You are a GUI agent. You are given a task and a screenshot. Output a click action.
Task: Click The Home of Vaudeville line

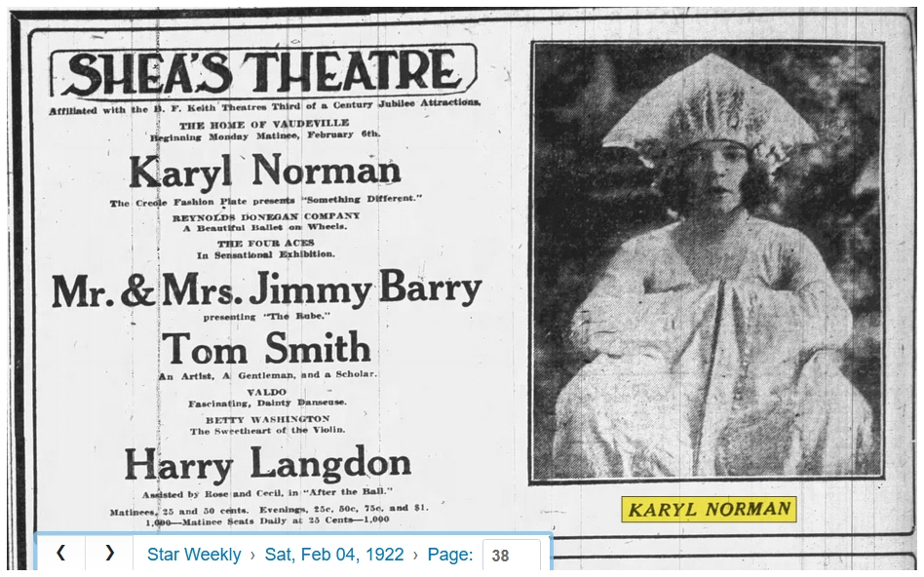point(265,124)
